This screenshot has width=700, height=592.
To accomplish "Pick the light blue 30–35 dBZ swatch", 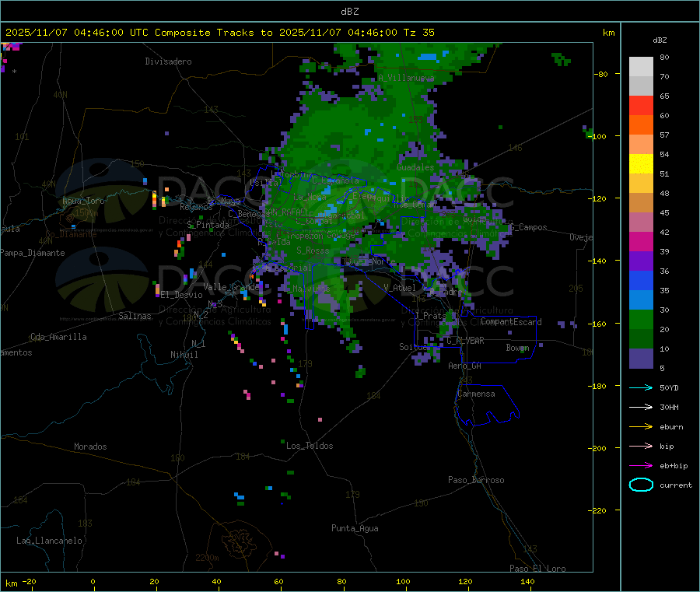I will coord(641,300).
